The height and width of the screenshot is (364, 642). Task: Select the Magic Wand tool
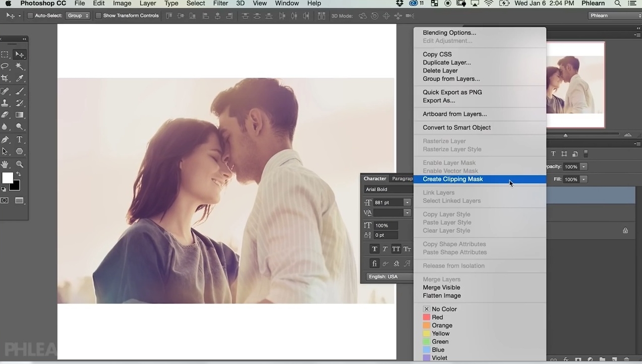(x=20, y=67)
